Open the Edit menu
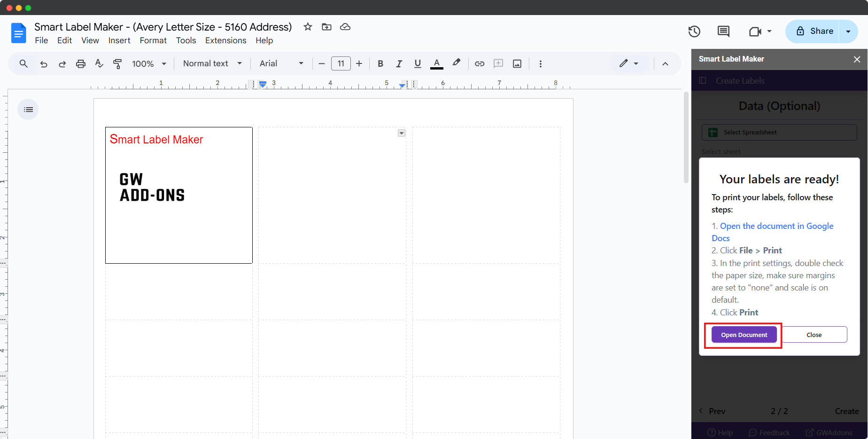This screenshot has width=868, height=439. pos(64,40)
